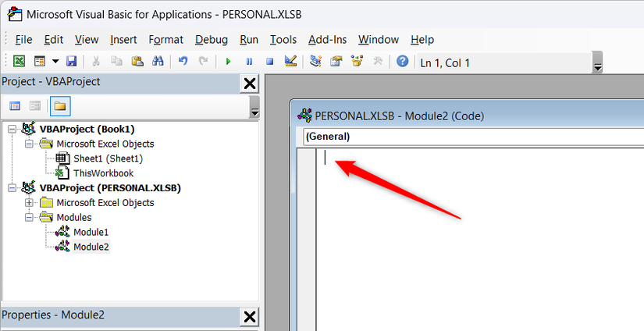Select Module1 in the tree
This screenshot has width=644, height=331.
91,232
